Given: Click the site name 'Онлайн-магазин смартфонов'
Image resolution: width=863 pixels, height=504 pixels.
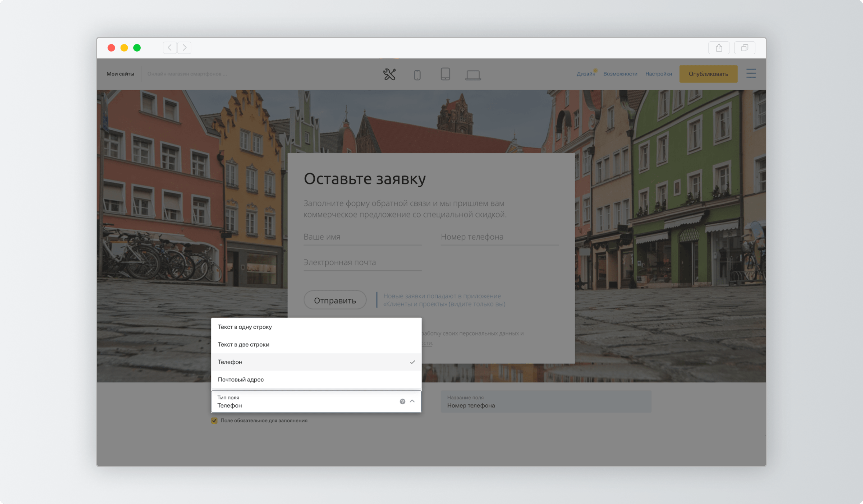Looking at the screenshot, I should click(x=187, y=74).
